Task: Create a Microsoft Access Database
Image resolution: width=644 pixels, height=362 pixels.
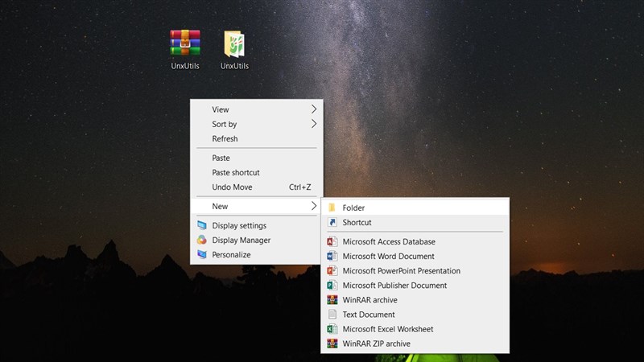Action: (389, 241)
